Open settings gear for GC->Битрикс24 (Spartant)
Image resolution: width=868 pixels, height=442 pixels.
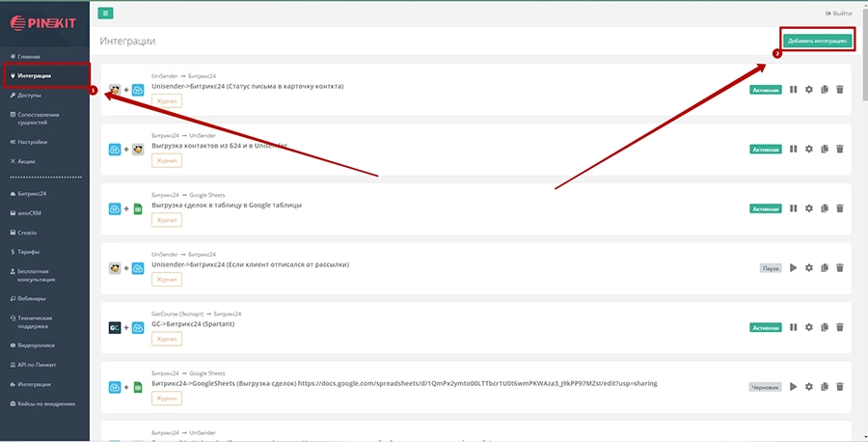(809, 327)
